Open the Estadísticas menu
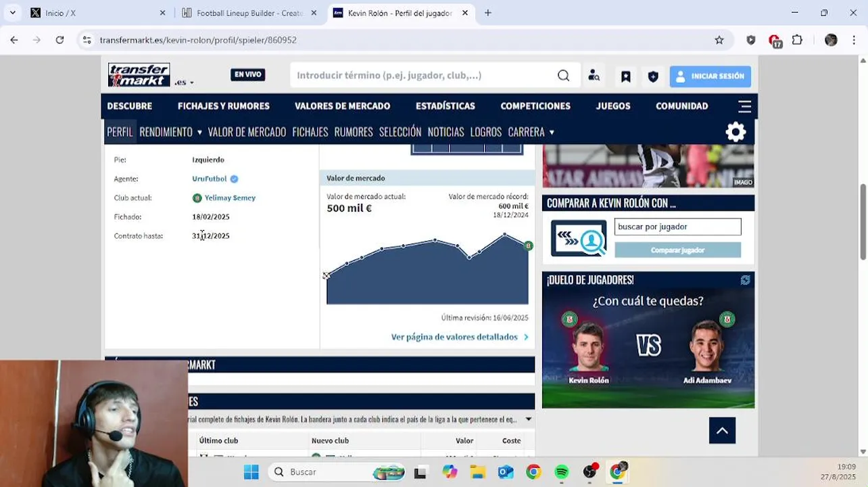Viewport: 868px width, 487px height. click(x=445, y=106)
